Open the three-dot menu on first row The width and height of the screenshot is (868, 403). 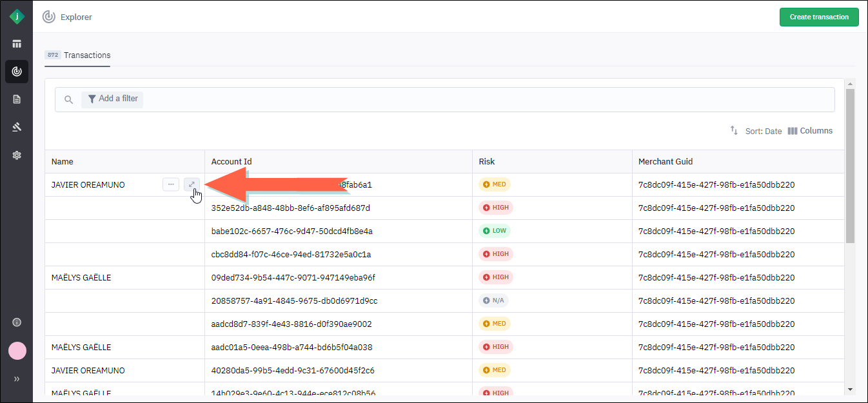coord(171,185)
